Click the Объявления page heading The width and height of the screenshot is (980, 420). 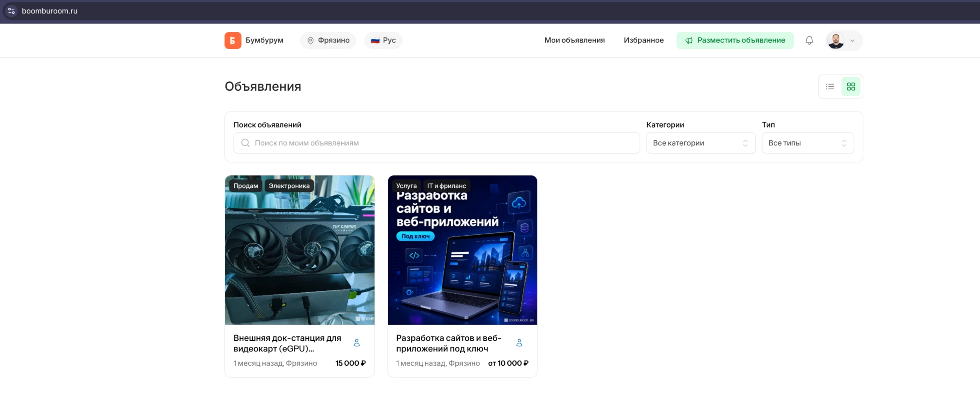[x=263, y=86]
